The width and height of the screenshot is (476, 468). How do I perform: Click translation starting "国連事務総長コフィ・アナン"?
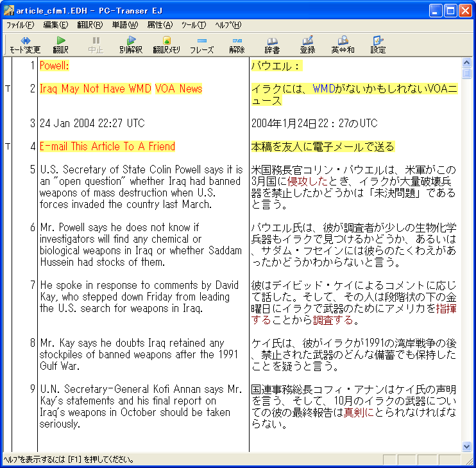353,406
